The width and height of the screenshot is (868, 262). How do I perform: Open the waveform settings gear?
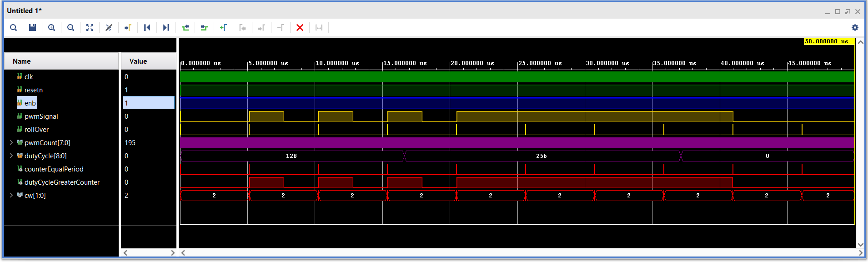[x=855, y=28]
